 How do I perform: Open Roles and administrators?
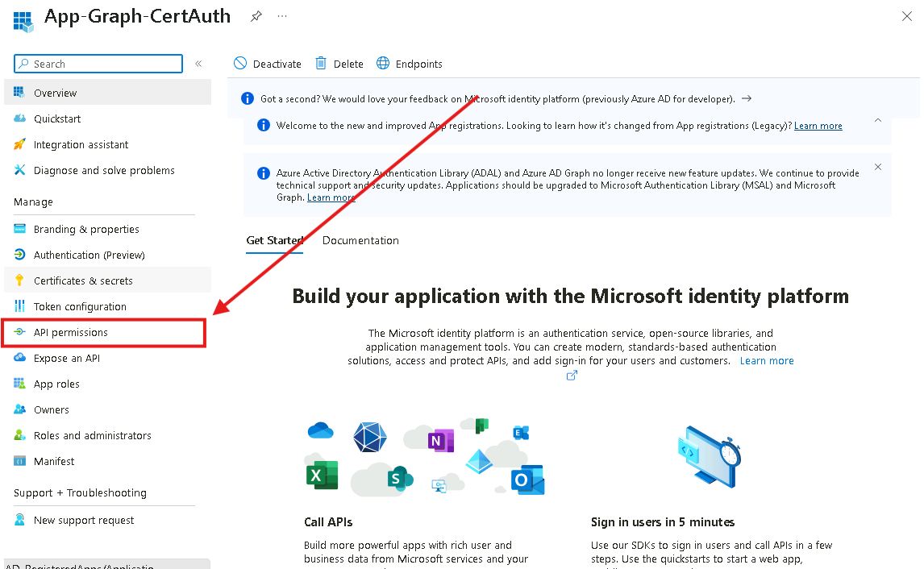107,435
